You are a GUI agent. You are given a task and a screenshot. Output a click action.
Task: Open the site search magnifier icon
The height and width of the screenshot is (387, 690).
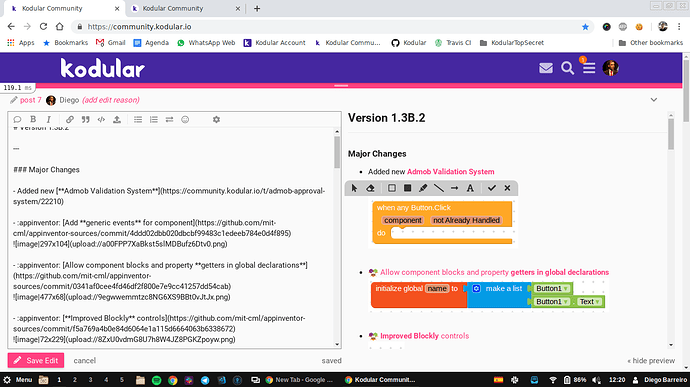567,68
